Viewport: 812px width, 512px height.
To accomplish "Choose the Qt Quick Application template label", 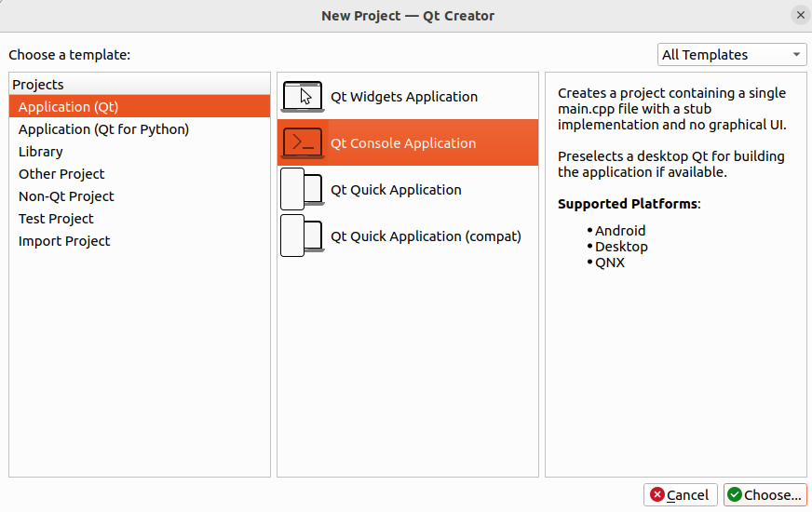I will [x=396, y=190].
